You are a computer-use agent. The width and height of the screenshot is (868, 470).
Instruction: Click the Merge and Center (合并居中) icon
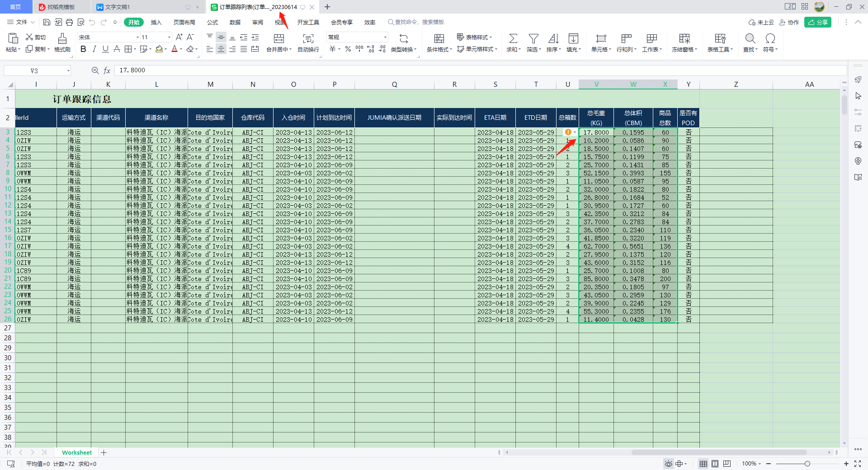tap(279, 39)
